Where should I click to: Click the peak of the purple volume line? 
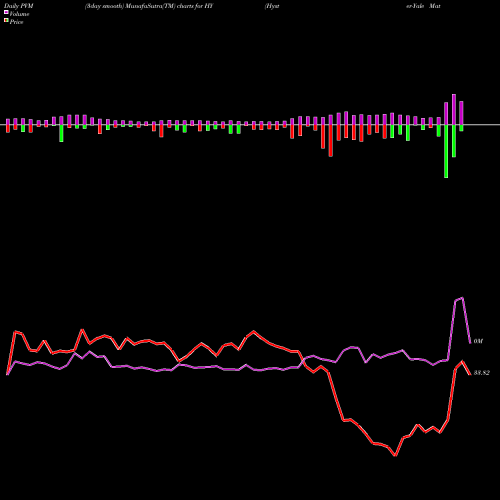(462, 298)
